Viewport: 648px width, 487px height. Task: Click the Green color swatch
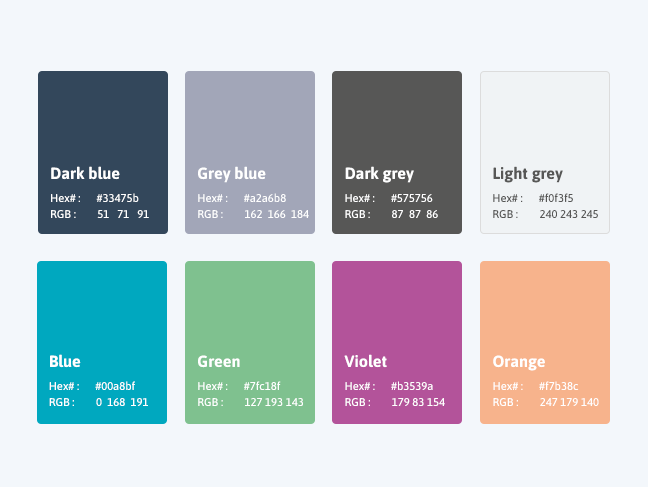point(250,342)
